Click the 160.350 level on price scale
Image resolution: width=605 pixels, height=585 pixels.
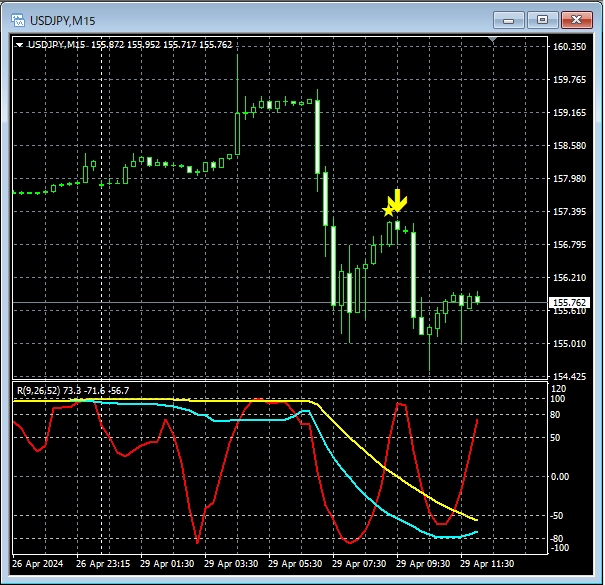tap(569, 47)
